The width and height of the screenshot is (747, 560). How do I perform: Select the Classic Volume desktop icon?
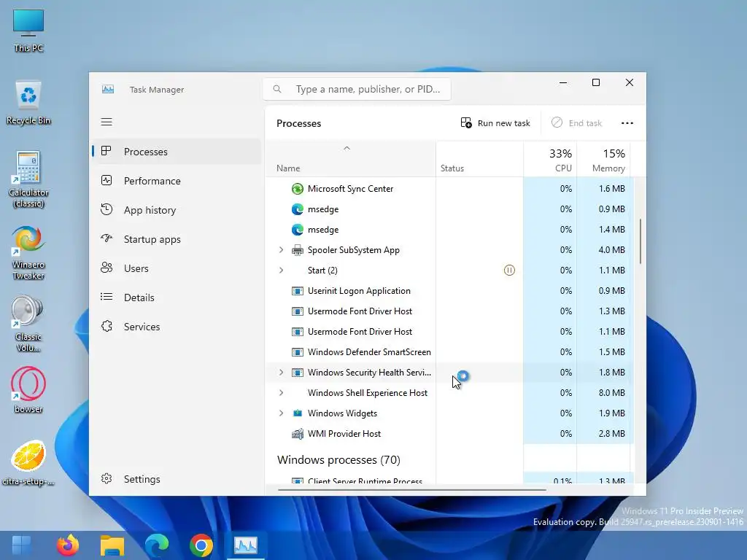coord(28,324)
